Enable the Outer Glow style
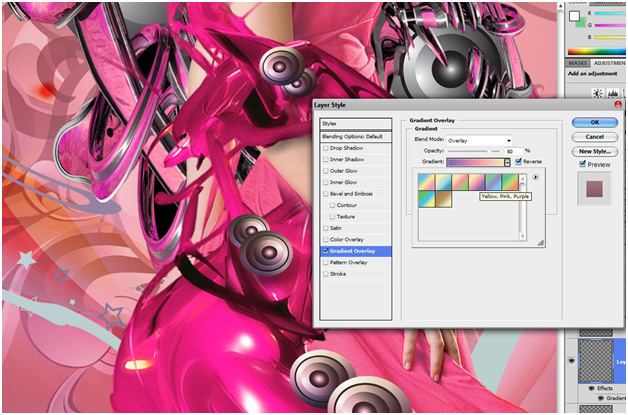The image size is (628, 415). pos(326,171)
